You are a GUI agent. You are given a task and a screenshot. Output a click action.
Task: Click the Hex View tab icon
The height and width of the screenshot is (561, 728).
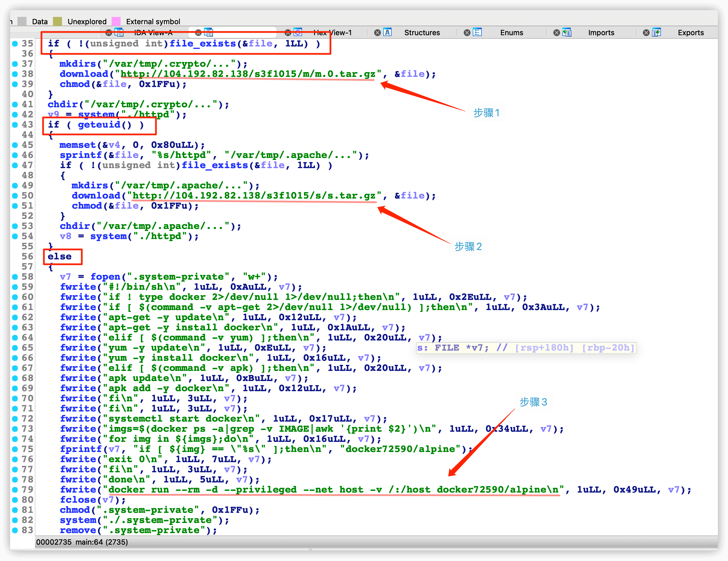(x=298, y=32)
